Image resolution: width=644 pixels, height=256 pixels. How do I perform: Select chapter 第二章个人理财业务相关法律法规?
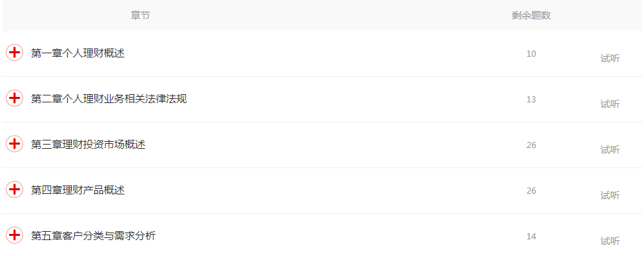coord(109,99)
